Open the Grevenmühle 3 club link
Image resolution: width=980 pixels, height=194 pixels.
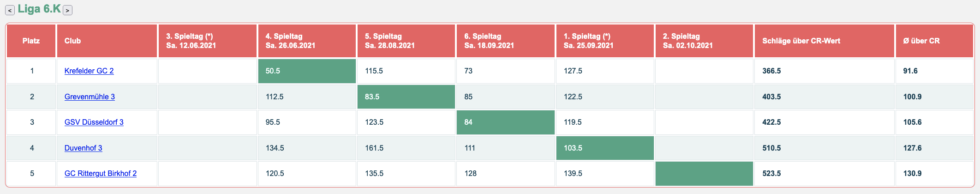(90, 97)
